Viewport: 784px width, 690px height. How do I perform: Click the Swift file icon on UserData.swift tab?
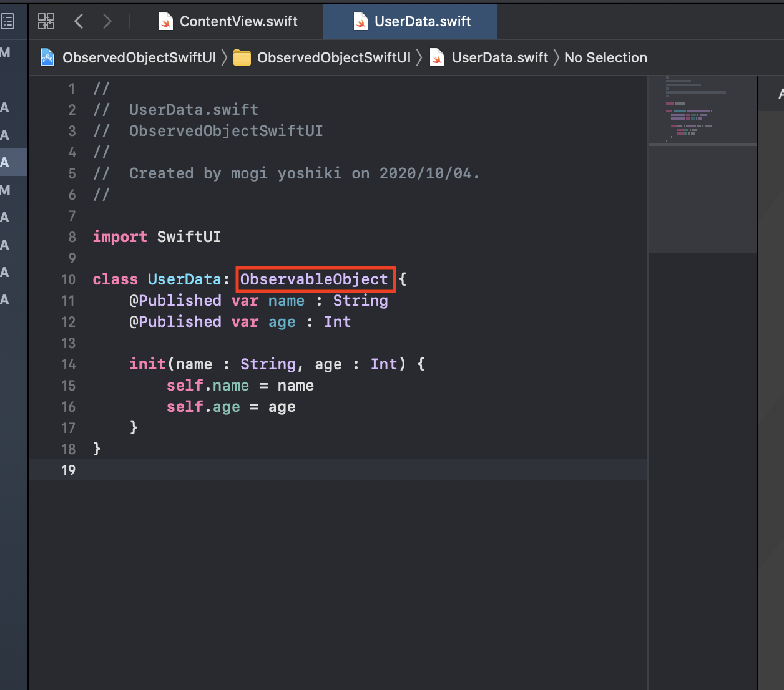pos(360,21)
